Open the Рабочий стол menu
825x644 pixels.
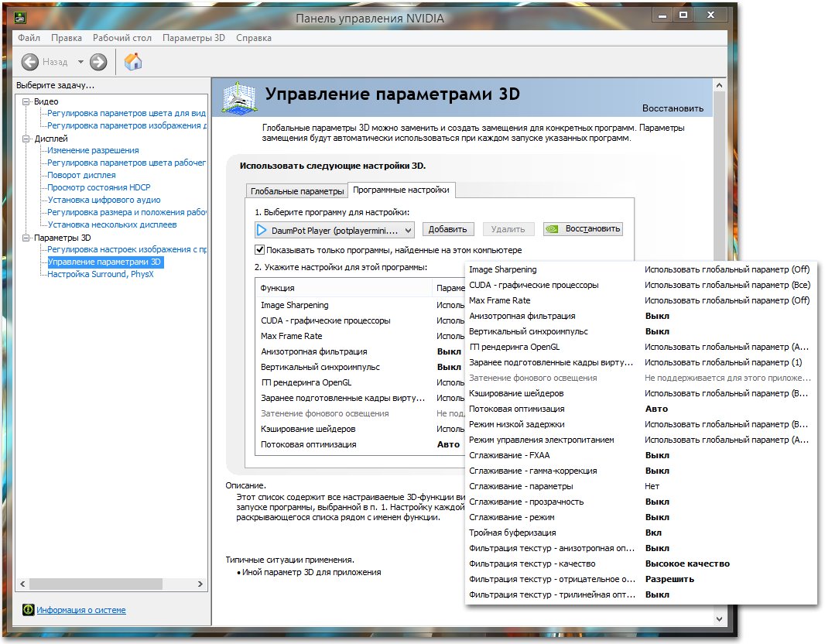[x=122, y=37]
